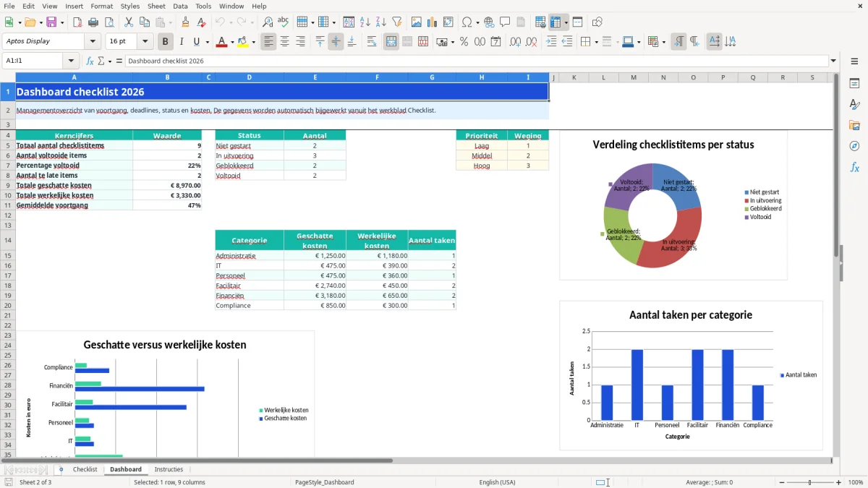This screenshot has width=868, height=488.
Task: Open the sidebar Navigator deck
Action: pyautogui.click(x=854, y=146)
